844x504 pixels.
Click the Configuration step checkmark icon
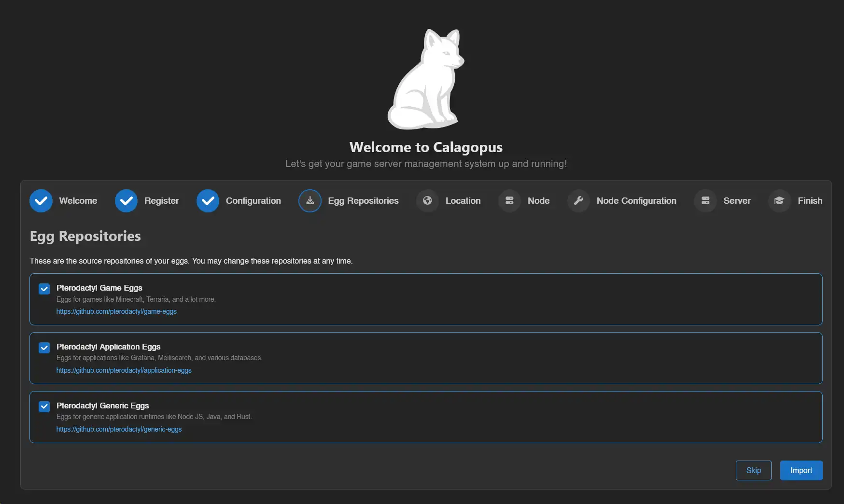pos(208,201)
